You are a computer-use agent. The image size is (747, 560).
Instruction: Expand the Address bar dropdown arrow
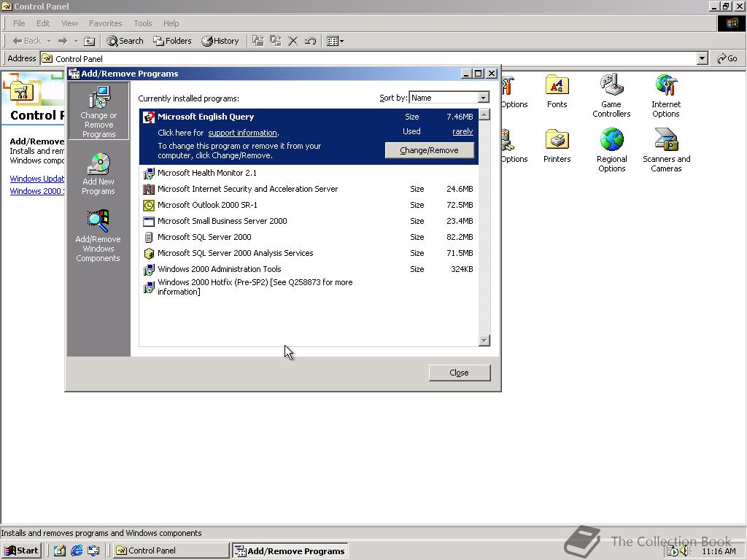tap(702, 58)
